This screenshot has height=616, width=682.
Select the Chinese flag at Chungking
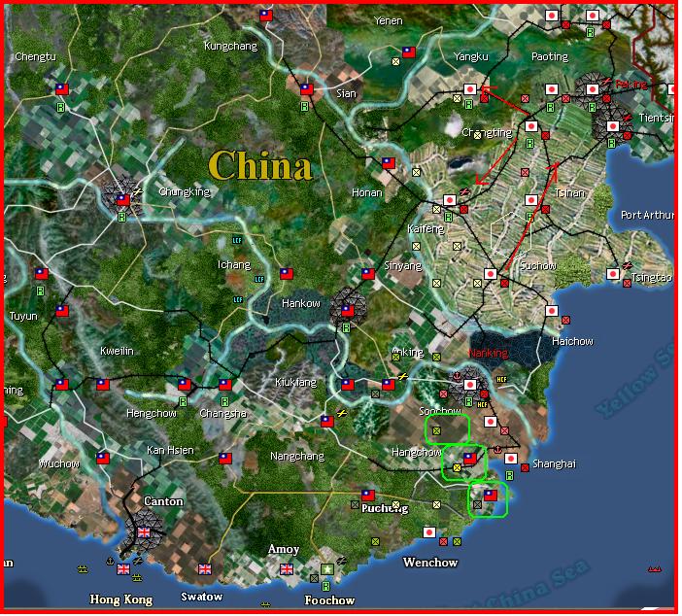123,200
